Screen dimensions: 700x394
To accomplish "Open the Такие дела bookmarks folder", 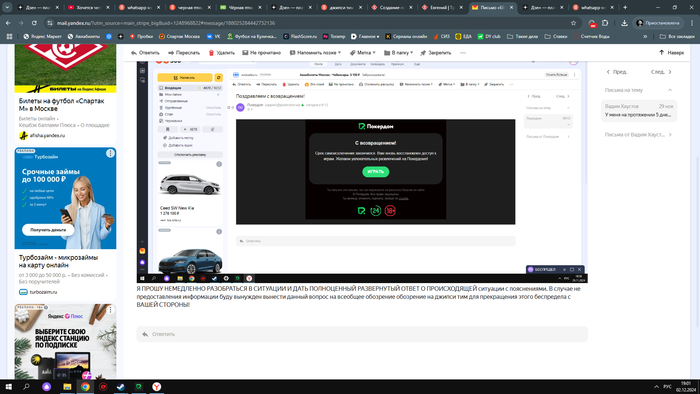I will (x=522, y=36).
